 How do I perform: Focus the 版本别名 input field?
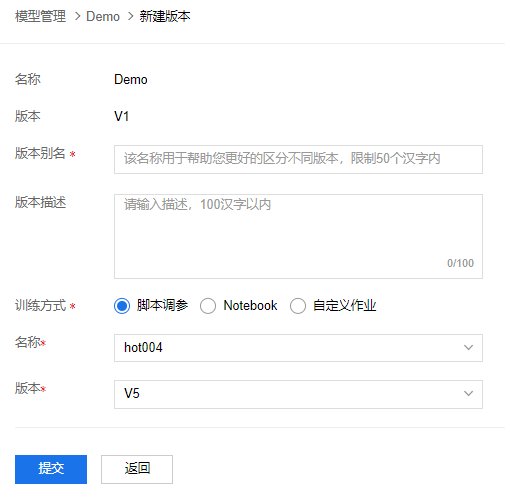[x=298, y=159]
